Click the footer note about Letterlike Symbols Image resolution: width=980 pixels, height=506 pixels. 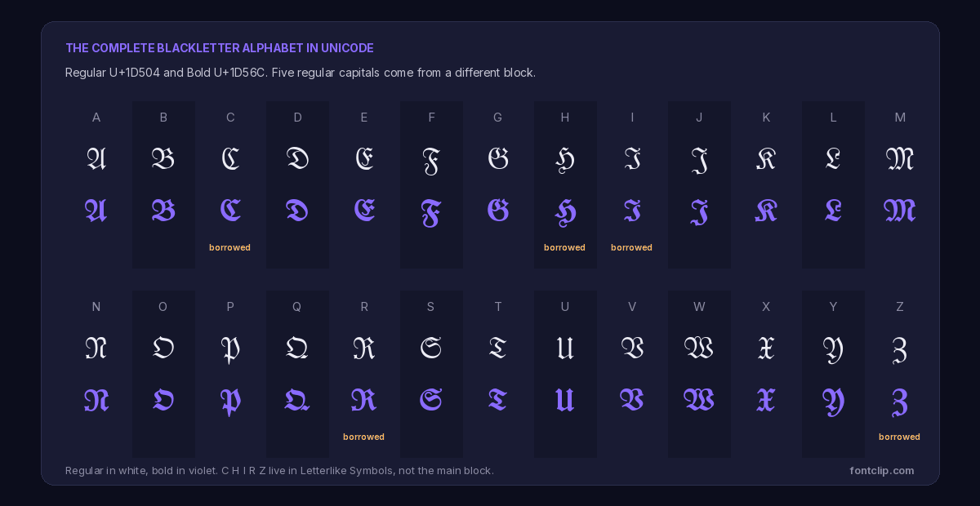point(279,471)
